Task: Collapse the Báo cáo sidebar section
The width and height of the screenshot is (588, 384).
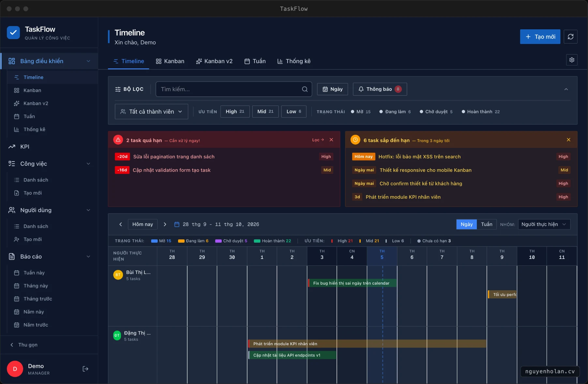Action: pos(88,257)
